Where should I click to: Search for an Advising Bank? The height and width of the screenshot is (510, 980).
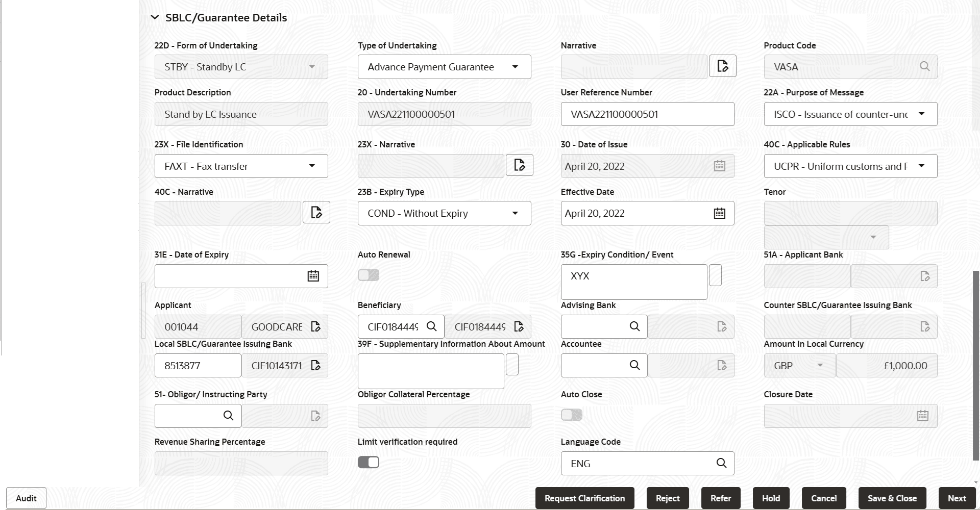(634, 326)
